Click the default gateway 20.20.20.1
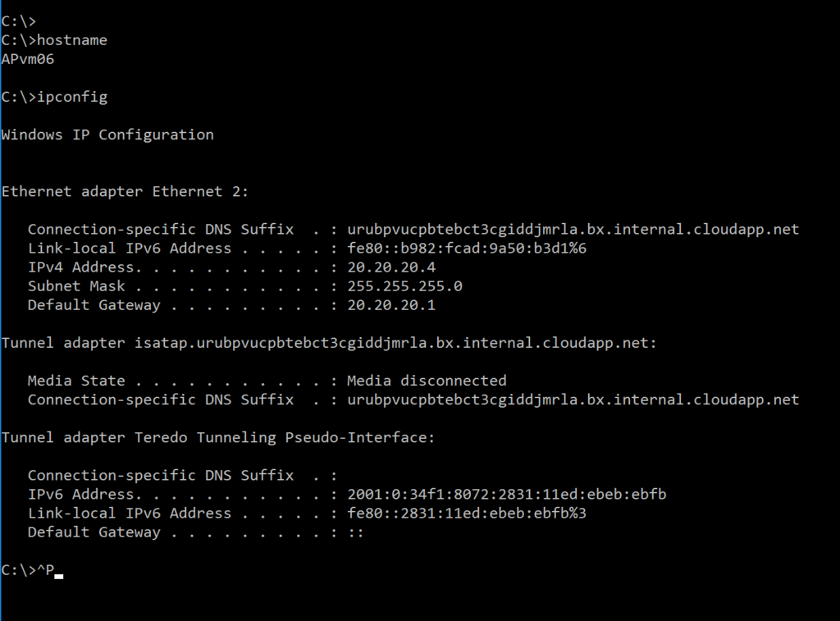The width and height of the screenshot is (840, 621). pos(391,305)
